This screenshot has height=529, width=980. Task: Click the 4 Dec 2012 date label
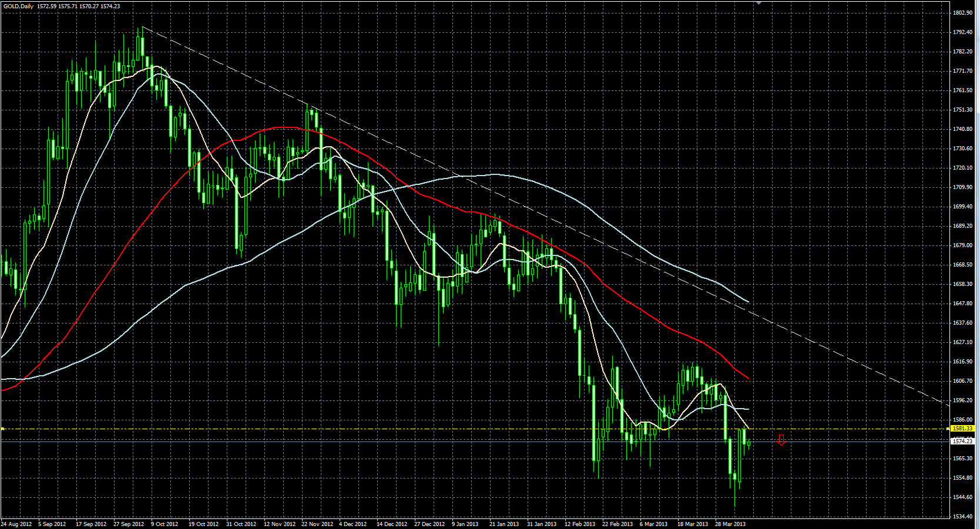click(353, 524)
